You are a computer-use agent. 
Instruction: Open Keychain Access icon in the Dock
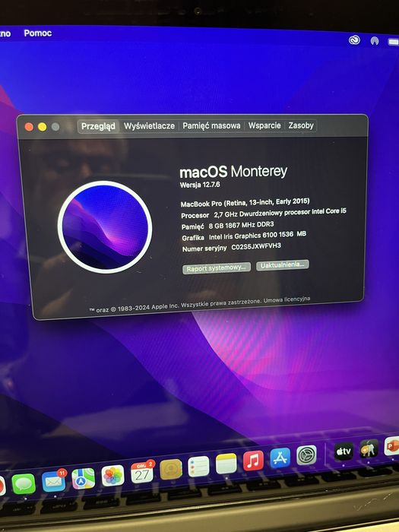(369, 448)
